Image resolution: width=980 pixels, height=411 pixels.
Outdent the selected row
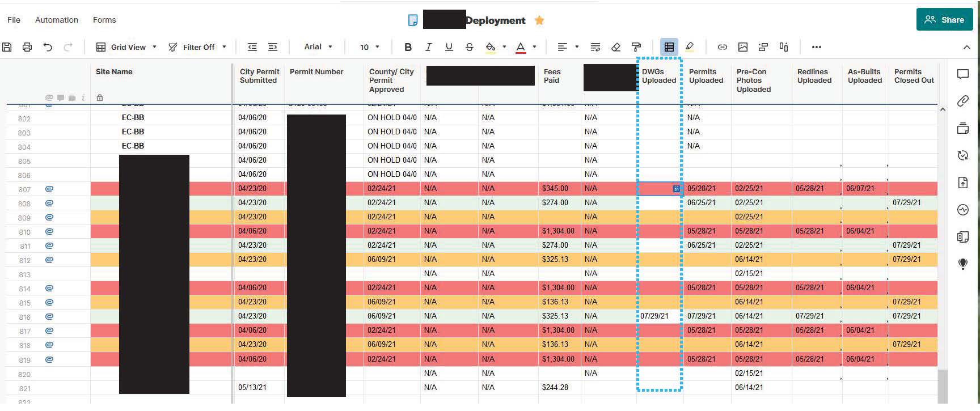(252, 47)
